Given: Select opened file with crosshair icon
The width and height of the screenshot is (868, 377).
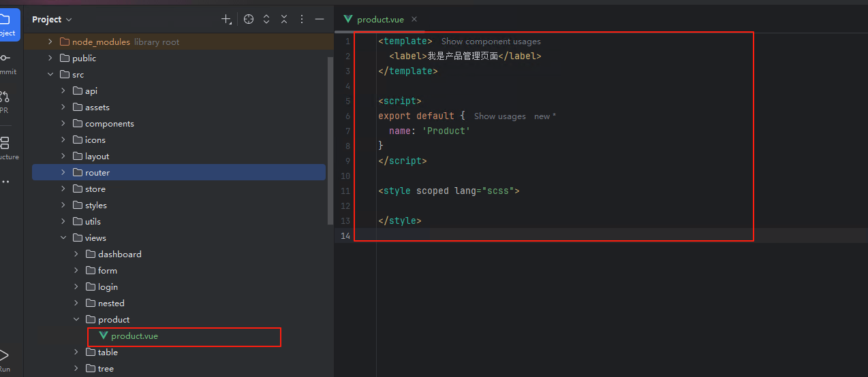Looking at the screenshot, I should pos(249,20).
